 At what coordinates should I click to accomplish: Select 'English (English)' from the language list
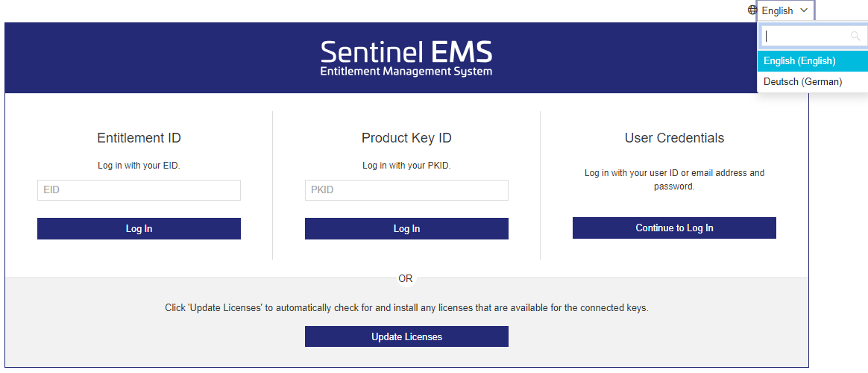tap(799, 61)
